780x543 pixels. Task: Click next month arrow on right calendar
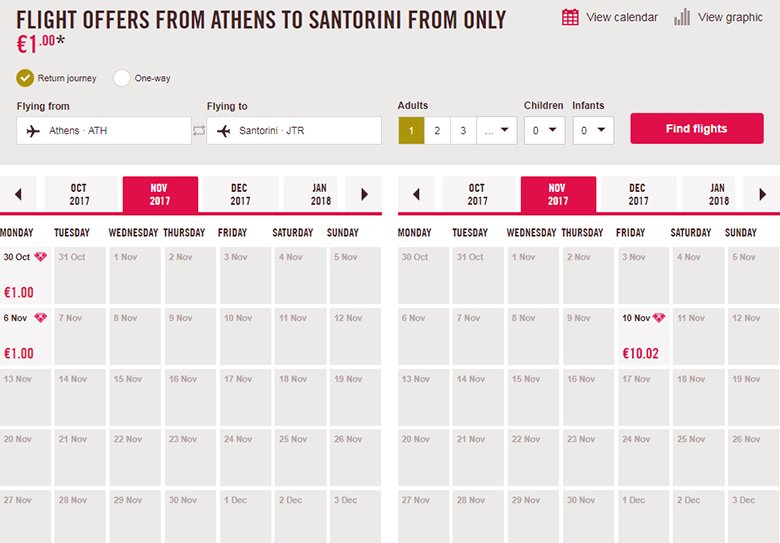763,194
